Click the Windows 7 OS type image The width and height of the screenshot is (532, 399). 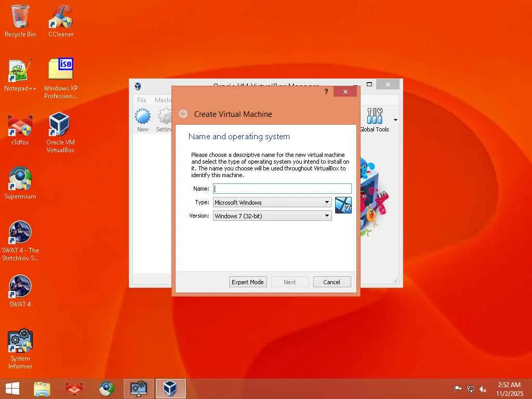(x=343, y=205)
